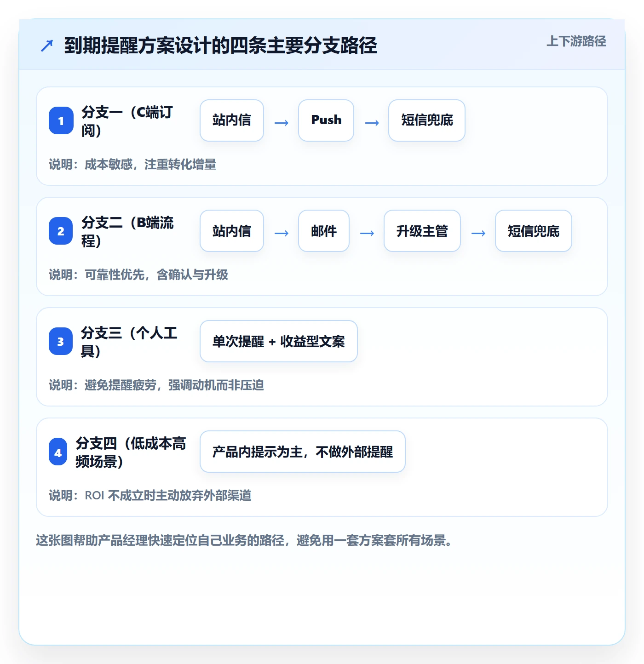Click the note 成本敏感，注重转化增量
Image resolution: width=644 pixels, height=664 pixels.
150,164
